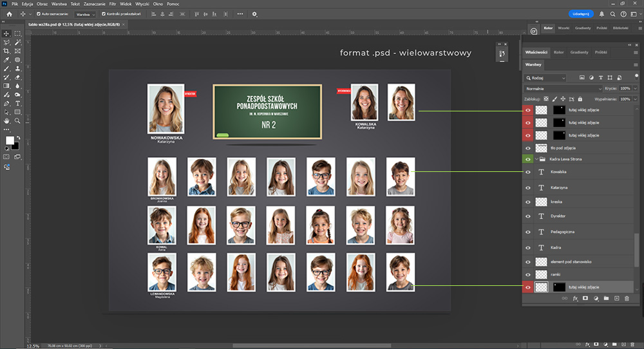
Task: Open the Plik menu
Action: coord(14,4)
